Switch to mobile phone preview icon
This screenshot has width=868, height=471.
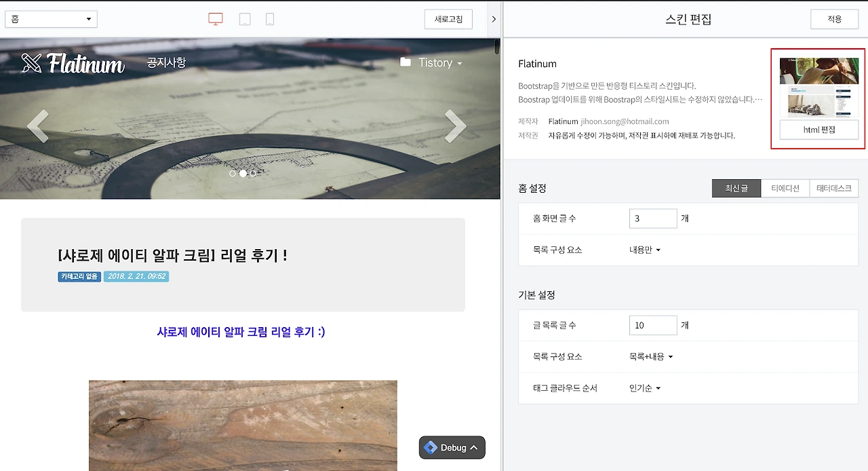point(270,19)
